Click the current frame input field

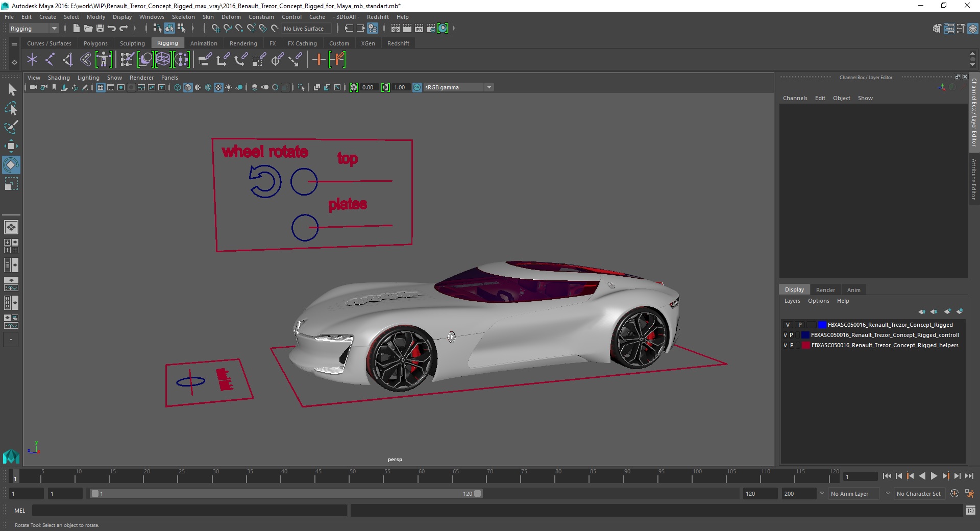pos(861,476)
